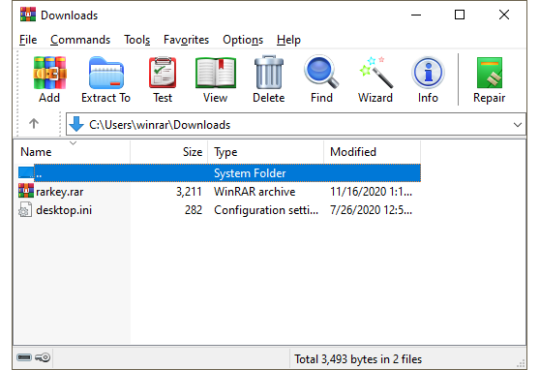Sort by Type column header

pos(266,152)
